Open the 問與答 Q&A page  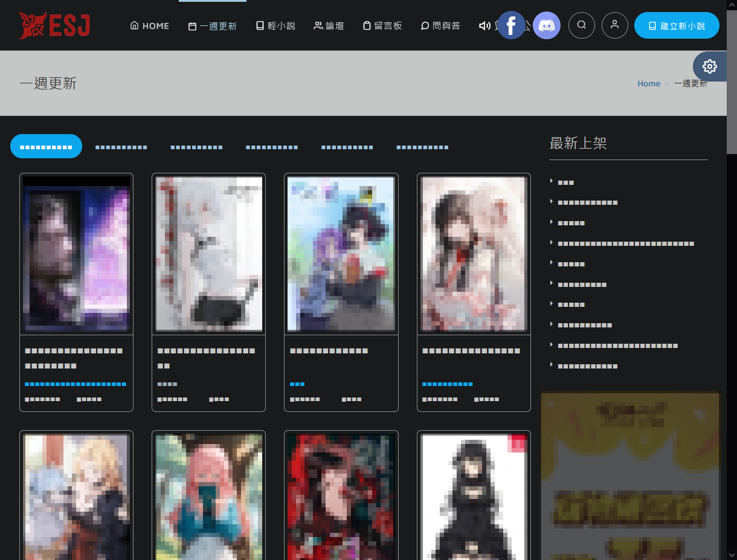[x=440, y=26]
